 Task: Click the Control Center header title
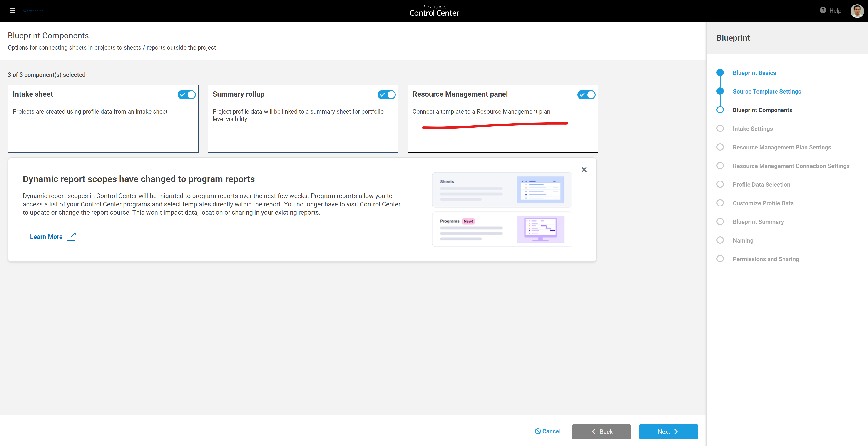[434, 13]
